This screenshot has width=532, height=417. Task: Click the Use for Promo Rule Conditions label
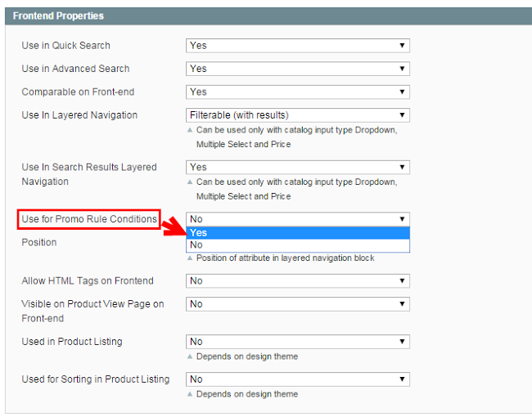click(x=89, y=219)
